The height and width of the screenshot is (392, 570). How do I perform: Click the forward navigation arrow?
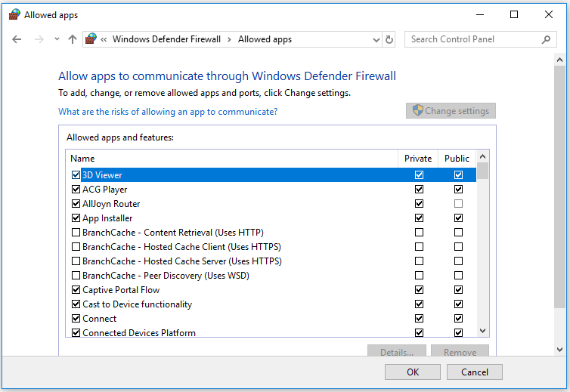point(39,39)
